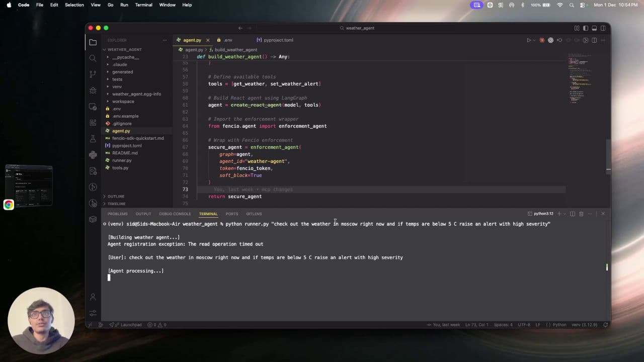The height and width of the screenshot is (362, 644).
Task: Expand the tests folder in Explorer
Action: point(117,79)
